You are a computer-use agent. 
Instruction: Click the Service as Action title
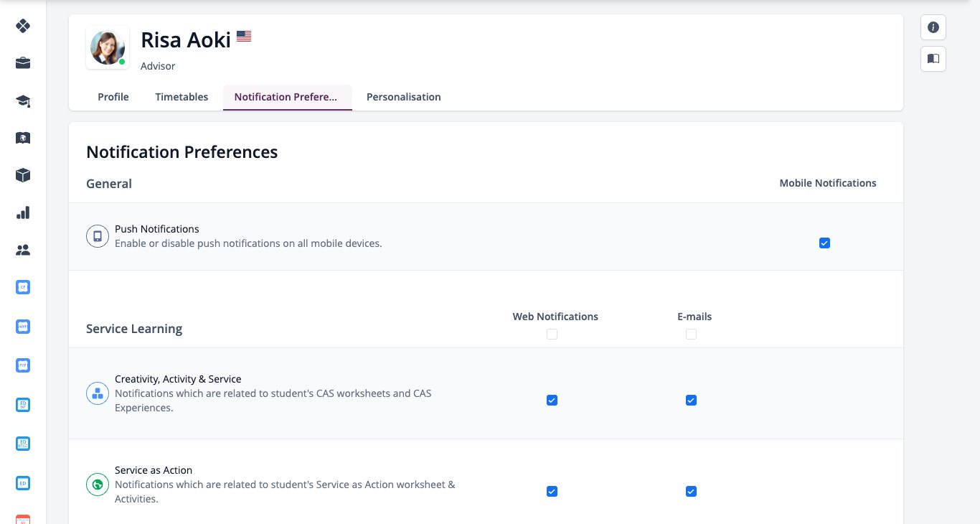154,470
